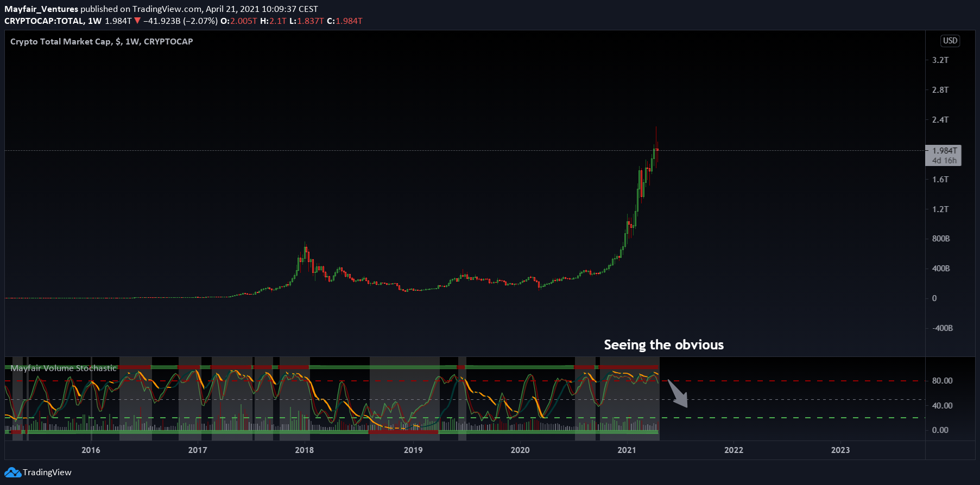Click the 2023 time axis label

tap(840, 450)
